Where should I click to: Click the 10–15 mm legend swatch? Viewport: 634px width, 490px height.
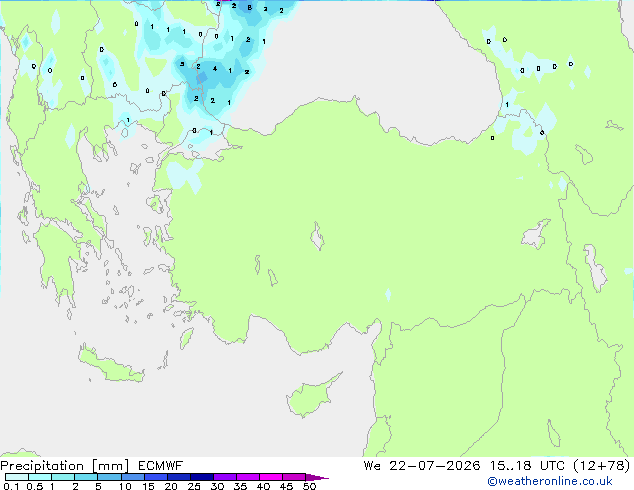pos(132,477)
